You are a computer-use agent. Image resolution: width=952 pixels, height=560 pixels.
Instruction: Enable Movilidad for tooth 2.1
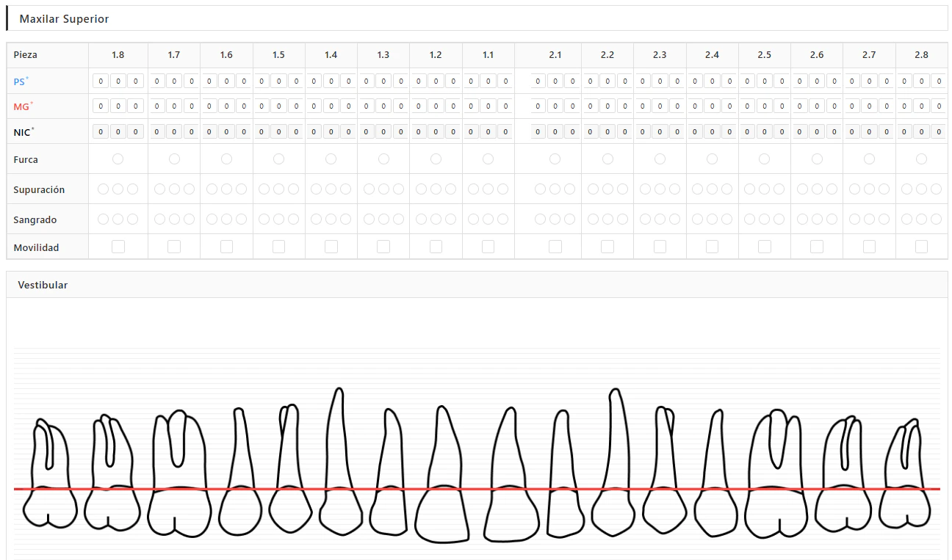click(555, 247)
